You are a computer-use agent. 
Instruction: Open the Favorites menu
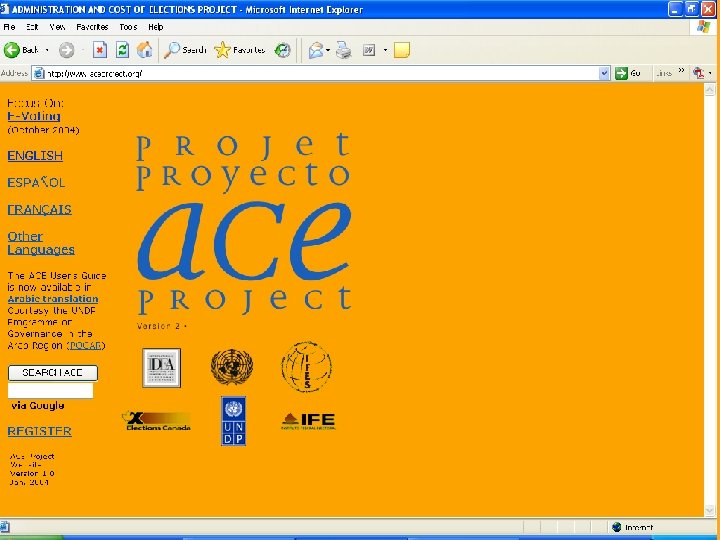[92, 27]
